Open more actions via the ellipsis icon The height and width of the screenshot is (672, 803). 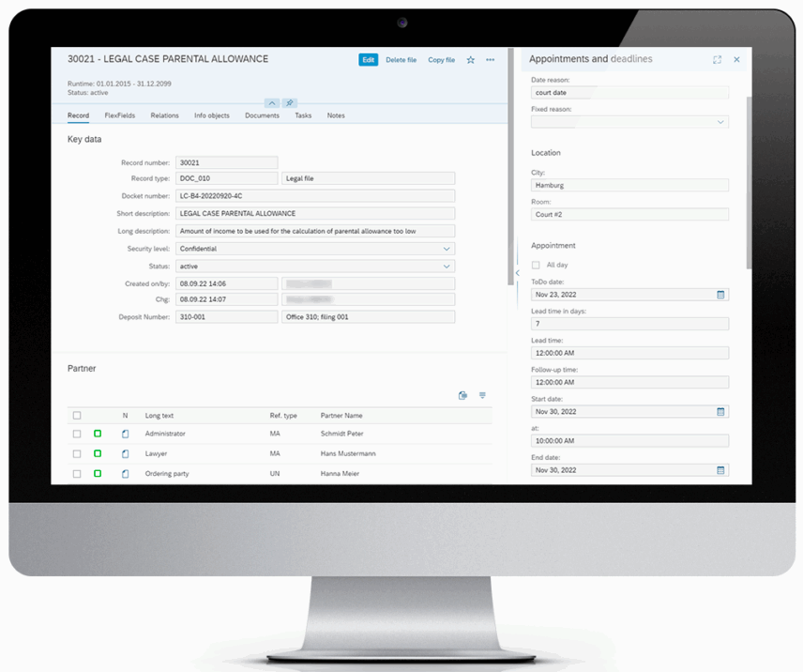(489, 59)
